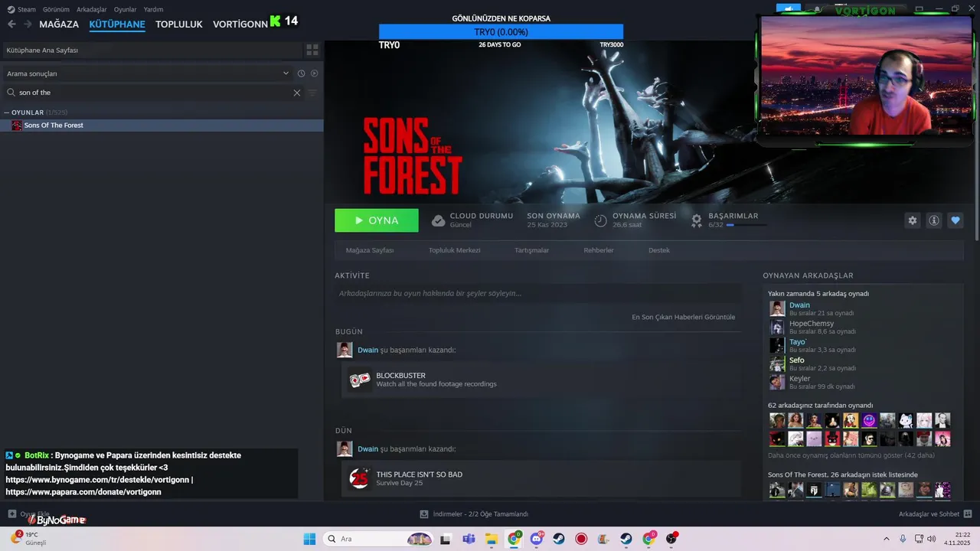Click Dwain's name in BUGÜN activity

point(368,350)
